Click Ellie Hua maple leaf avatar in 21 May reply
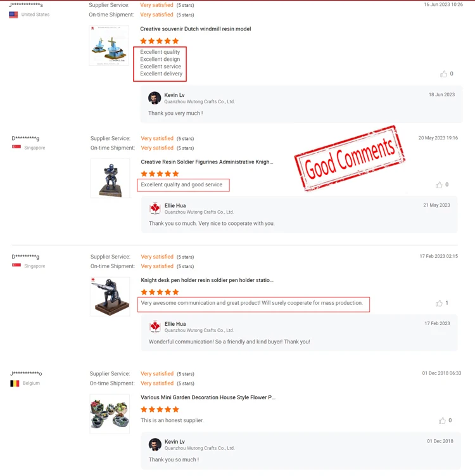Screen dimensions: 475x476 155,209
